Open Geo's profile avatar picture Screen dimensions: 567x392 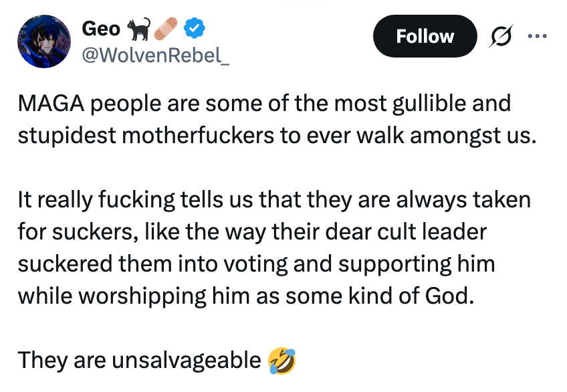44,41
